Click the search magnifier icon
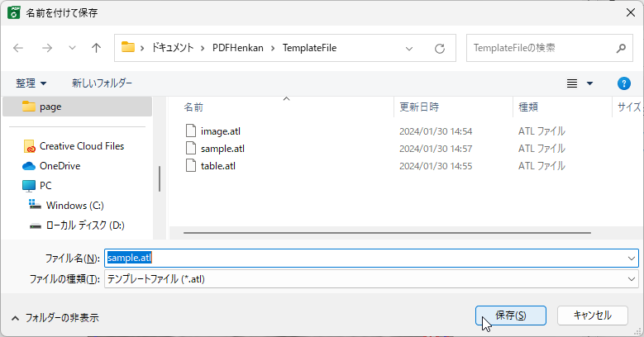Viewport: 644px width, 337px height. click(621, 49)
